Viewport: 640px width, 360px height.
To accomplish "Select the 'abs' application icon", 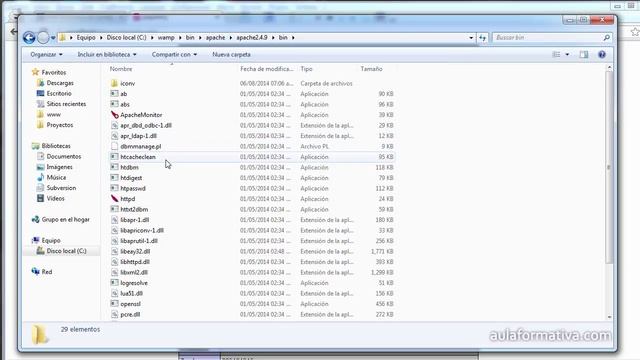I will 114,104.
